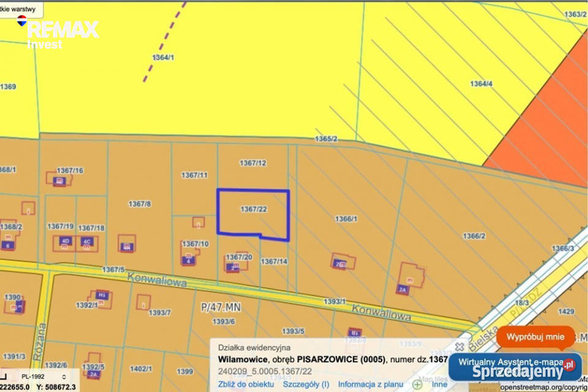Click the green plus icon beside Inne
This screenshot has width=588, height=392.
pos(417,385)
